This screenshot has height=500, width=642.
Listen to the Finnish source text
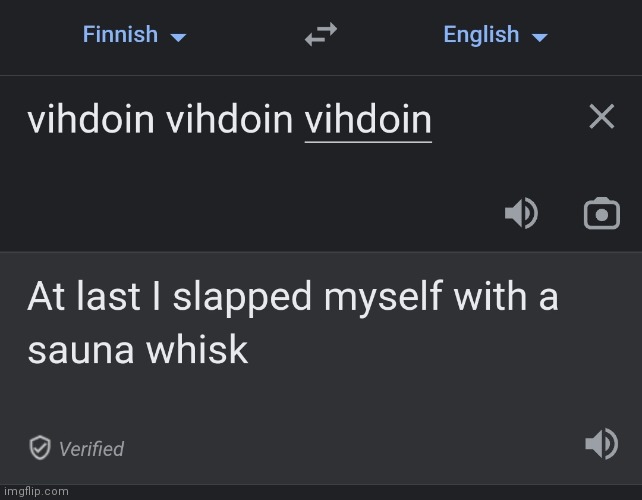coord(521,213)
